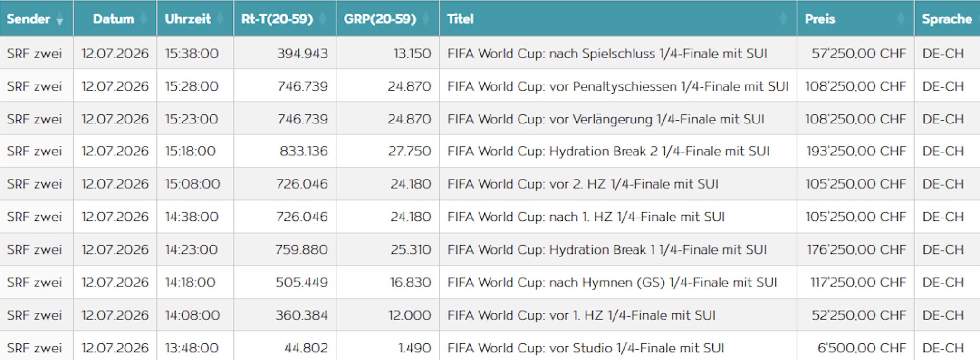Select the 'Hydration Break 1' row title

coord(607,249)
